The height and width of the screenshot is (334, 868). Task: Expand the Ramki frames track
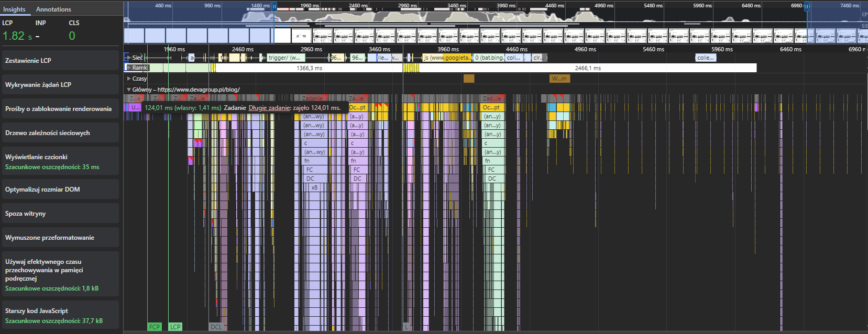129,68
